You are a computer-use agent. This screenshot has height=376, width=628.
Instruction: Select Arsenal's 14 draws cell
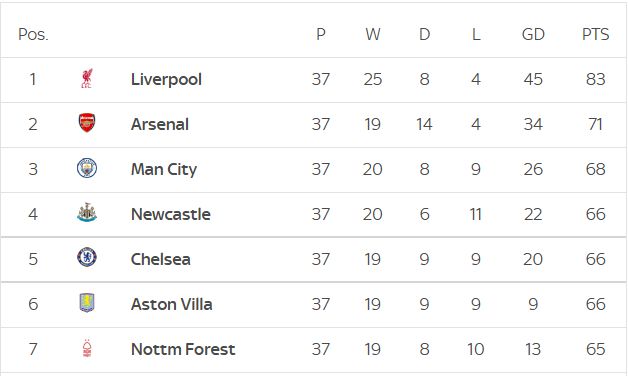[424, 124]
